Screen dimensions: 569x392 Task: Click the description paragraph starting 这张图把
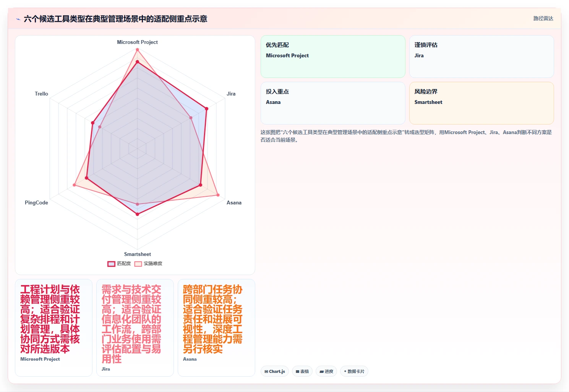[406, 136]
